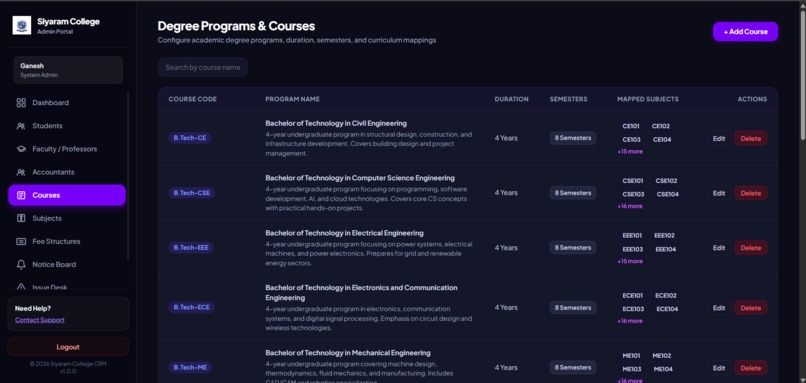Click the MAPPED SUBJECTS column header

pyautogui.click(x=648, y=99)
